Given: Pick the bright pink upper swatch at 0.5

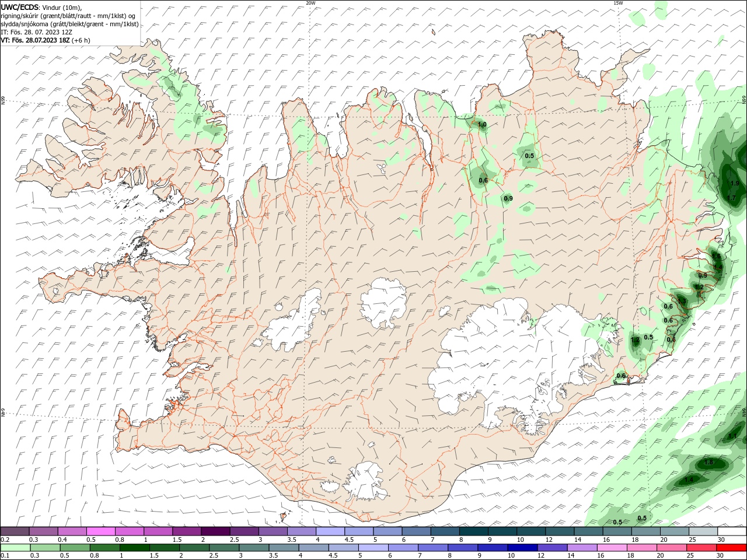Looking at the screenshot, I should [100, 531].
